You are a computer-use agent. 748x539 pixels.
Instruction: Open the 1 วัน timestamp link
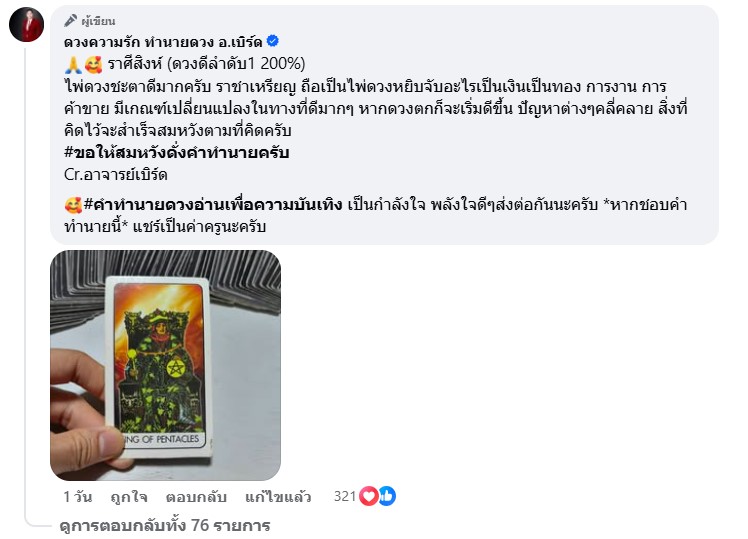pos(78,497)
